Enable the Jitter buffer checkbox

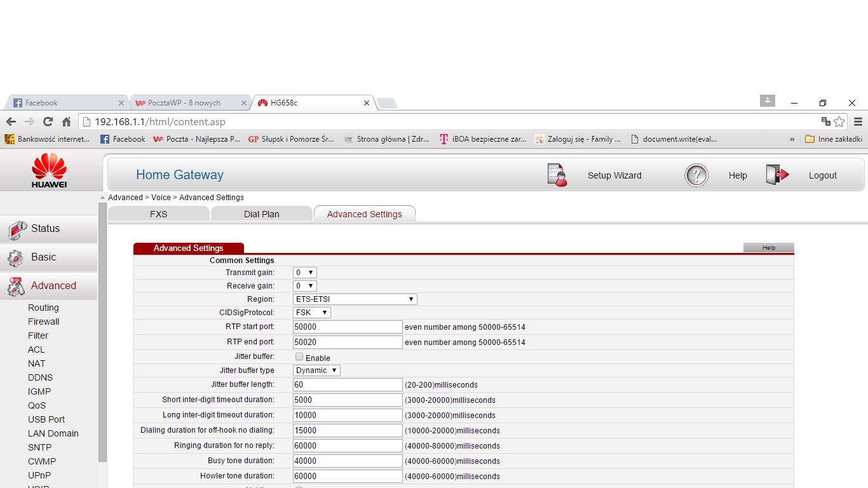click(299, 357)
